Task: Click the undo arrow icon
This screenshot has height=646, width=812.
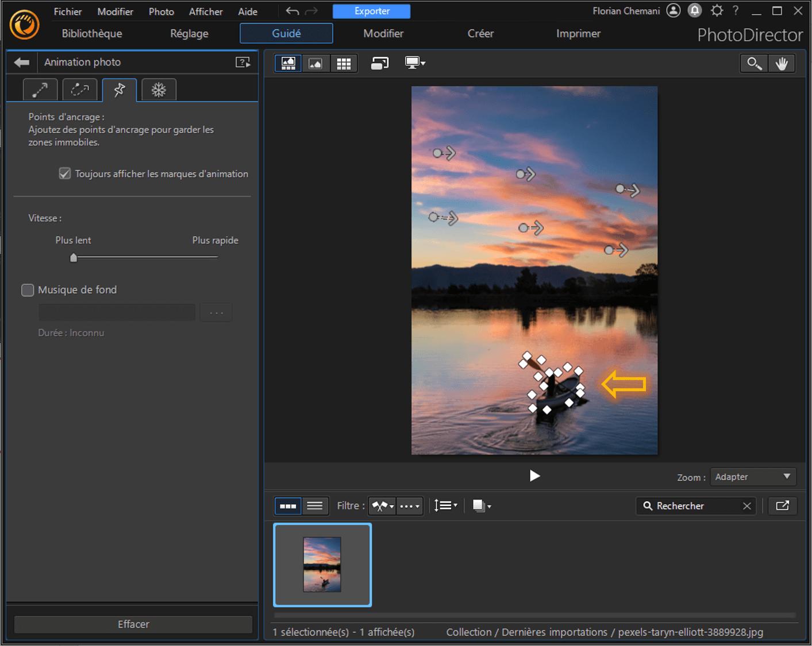Action: (293, 11)
